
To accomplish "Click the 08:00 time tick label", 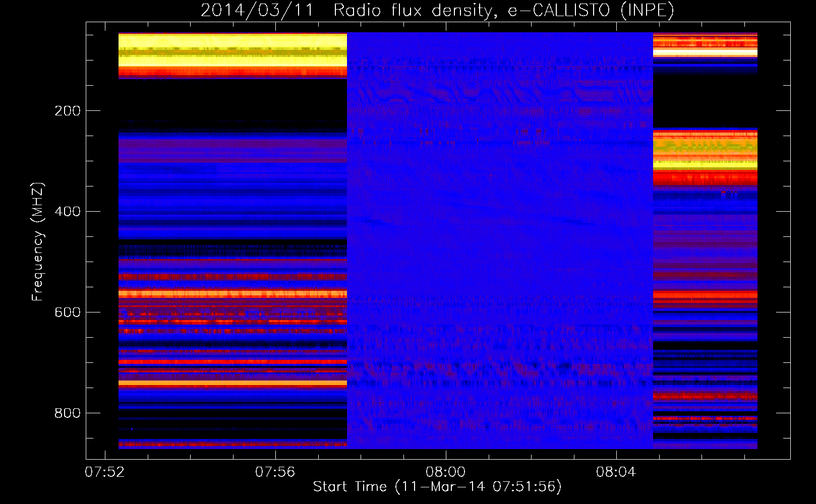I will (445, 472).
